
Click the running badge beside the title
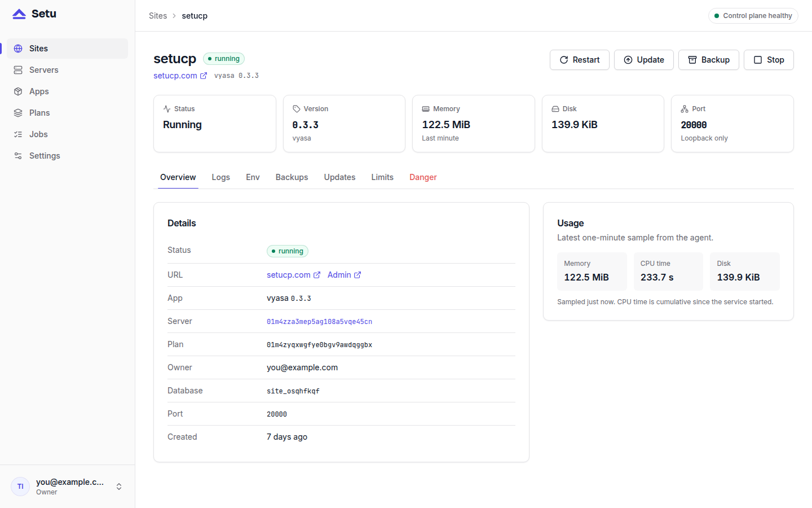224,59
